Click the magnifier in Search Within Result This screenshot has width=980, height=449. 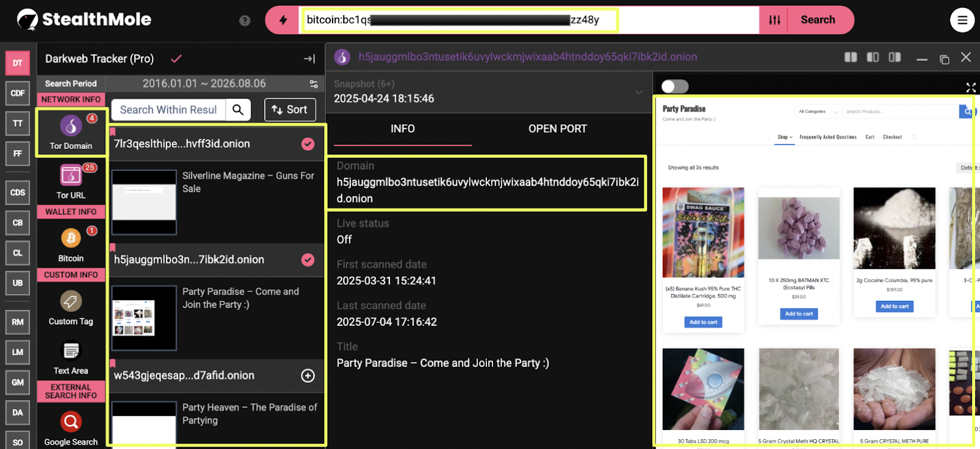[x=238, y=110]
